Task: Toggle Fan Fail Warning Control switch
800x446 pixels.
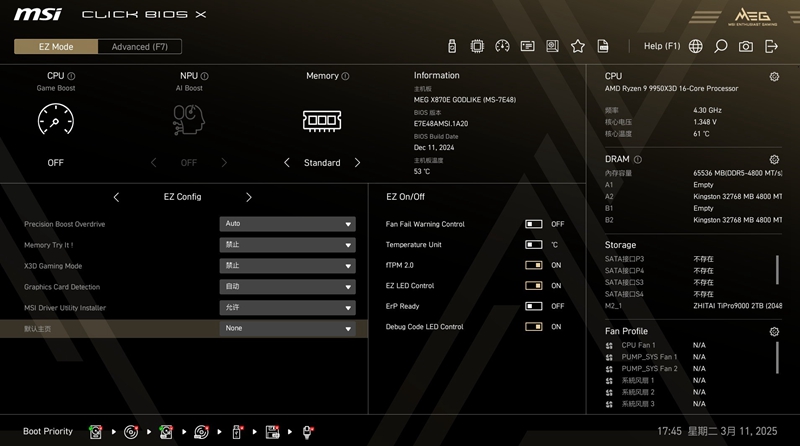Action: (x=534, y=224)
